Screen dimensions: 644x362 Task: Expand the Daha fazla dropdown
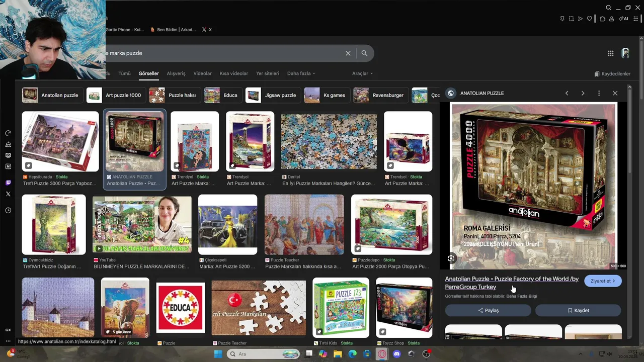point(301,73)
